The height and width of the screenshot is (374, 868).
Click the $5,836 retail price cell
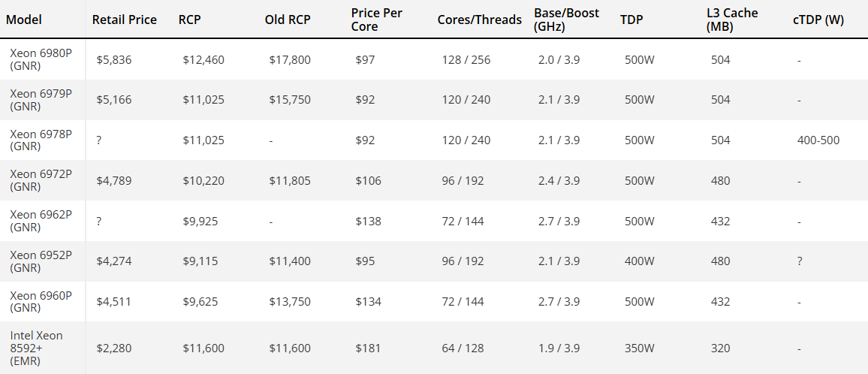(x=114, y=59)
